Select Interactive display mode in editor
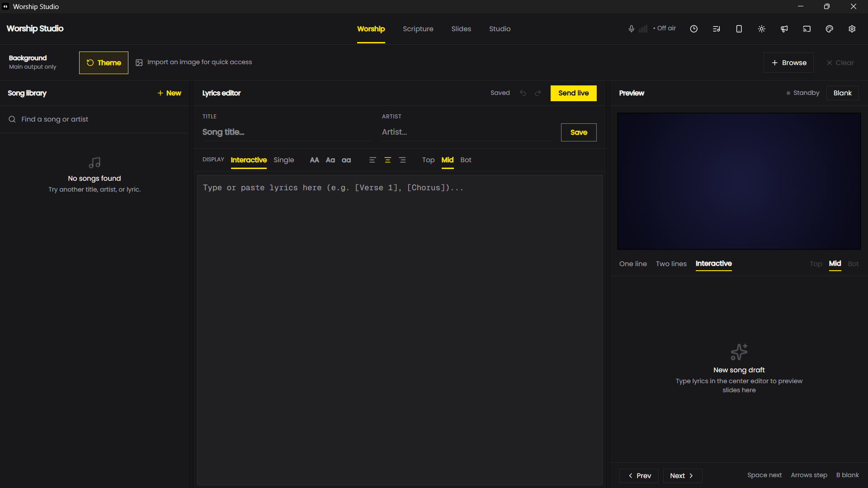868x488 pixels. 249,160
